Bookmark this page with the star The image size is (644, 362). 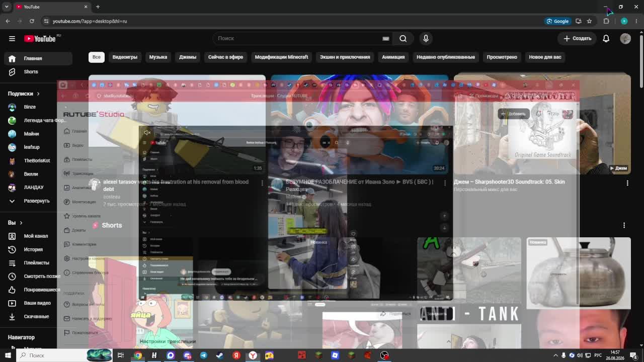[589, 21]
